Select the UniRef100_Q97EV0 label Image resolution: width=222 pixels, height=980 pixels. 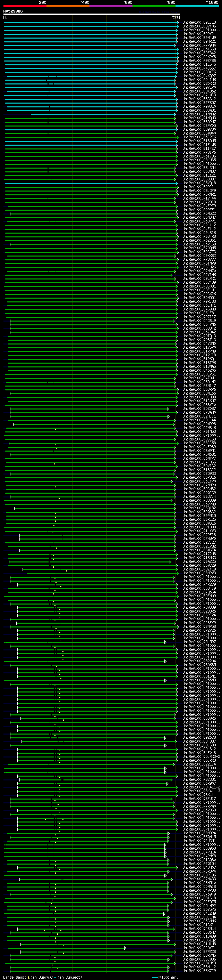point(199,88)
